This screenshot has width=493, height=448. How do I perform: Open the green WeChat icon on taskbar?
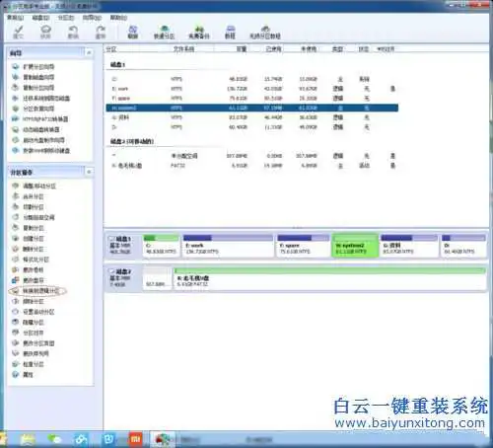coord(54,439)
